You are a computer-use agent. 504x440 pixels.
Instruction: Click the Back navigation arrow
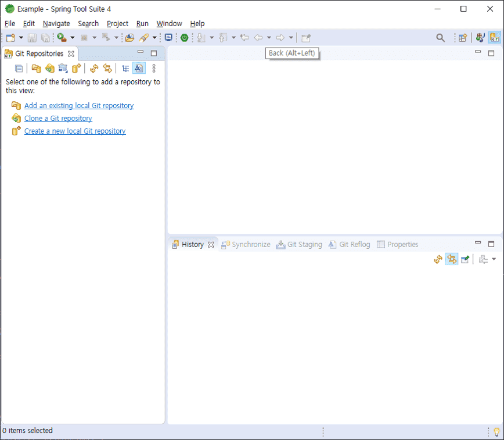tap(258, 38)
